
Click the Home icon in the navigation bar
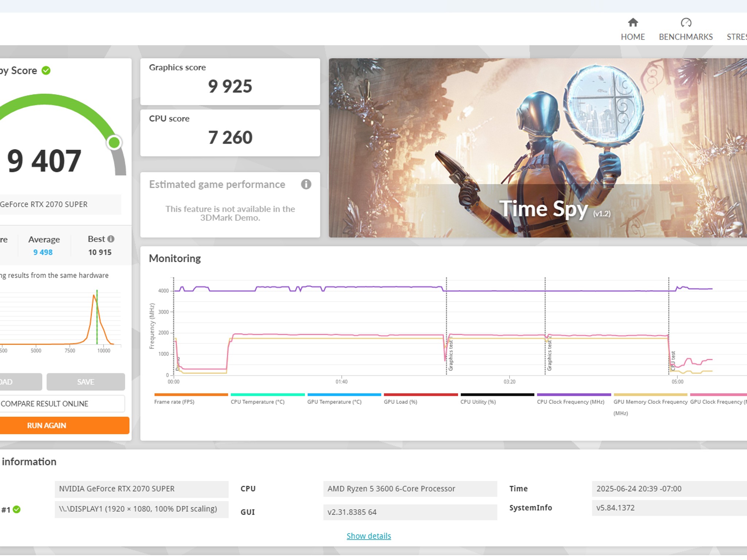click(x=633, y=23)
